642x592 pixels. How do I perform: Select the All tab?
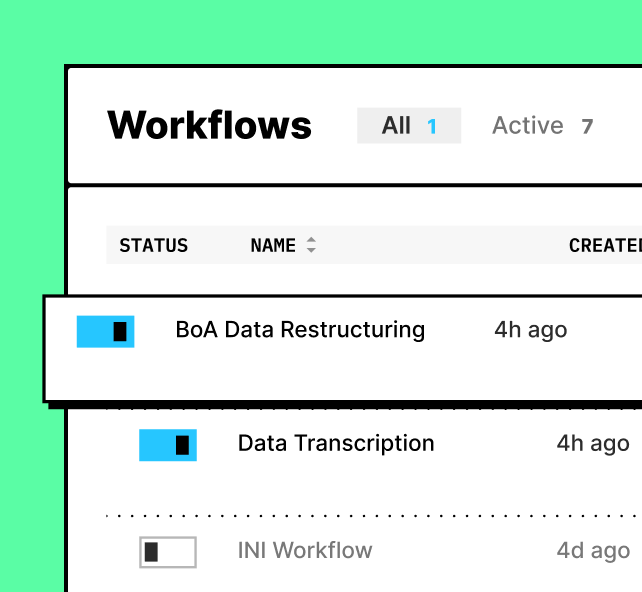[409, 126]
